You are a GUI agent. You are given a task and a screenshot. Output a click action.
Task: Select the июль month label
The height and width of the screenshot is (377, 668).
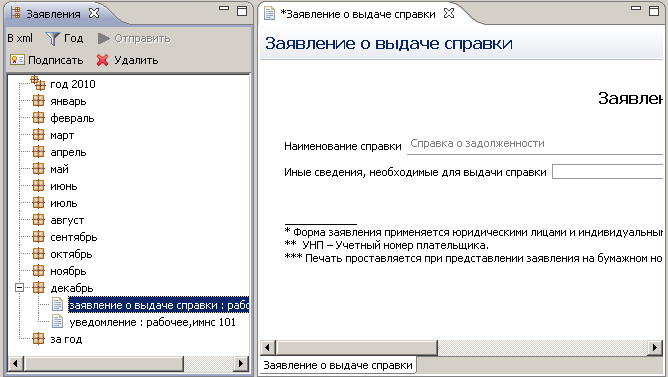[63, 203]
